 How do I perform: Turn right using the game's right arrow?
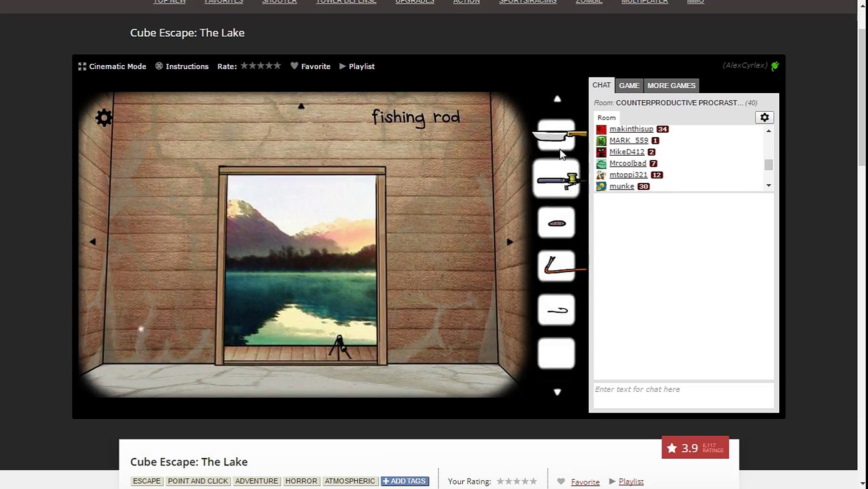pos(510,242)
